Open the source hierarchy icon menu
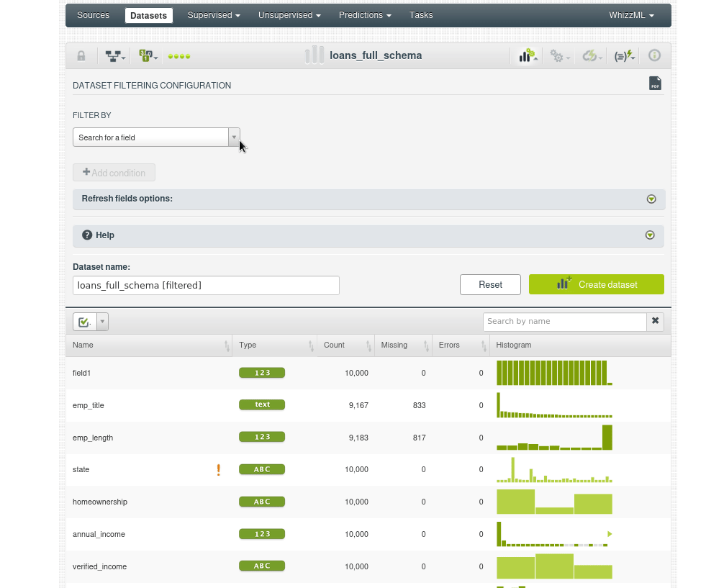 click(x=114, y=55)
